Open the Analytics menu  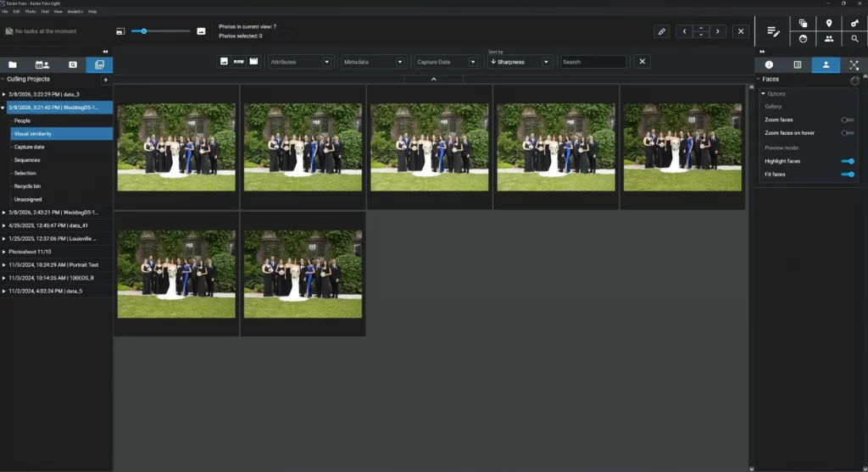pyautogui.click(x=75, y=12)
